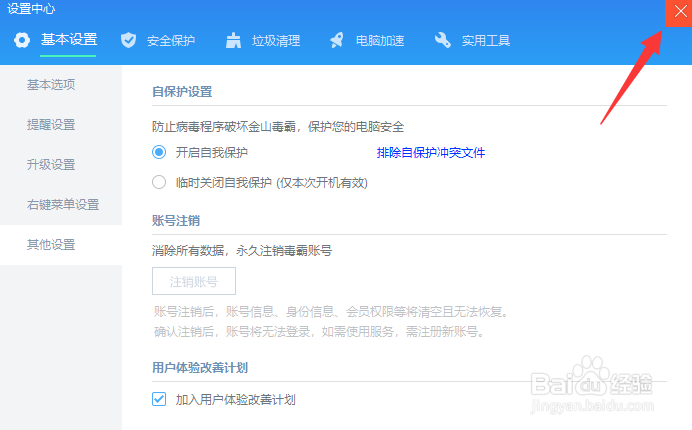Open the 排除自保护冲突文件 link
Image resolution: width=692 pixels, height=430 pixels.
point(431,153)
